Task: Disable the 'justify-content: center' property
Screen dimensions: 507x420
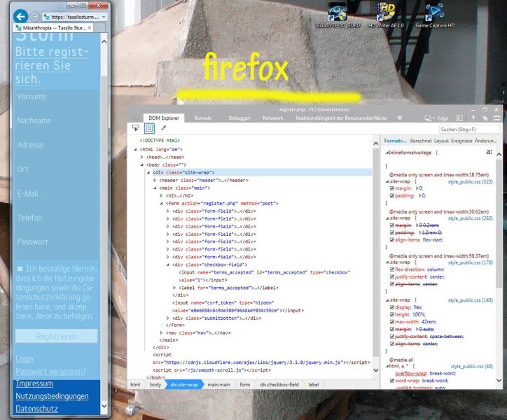Action: pos(392,276)
